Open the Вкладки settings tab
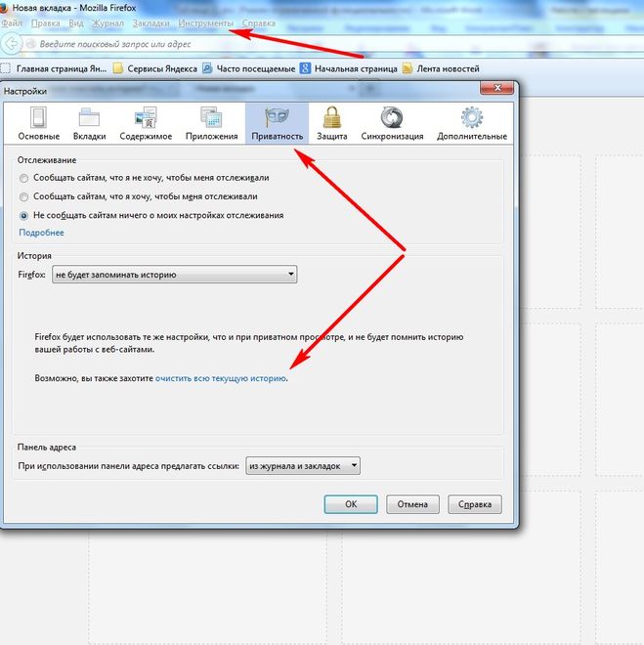This screenshot has width=644, height=645. 89,123
